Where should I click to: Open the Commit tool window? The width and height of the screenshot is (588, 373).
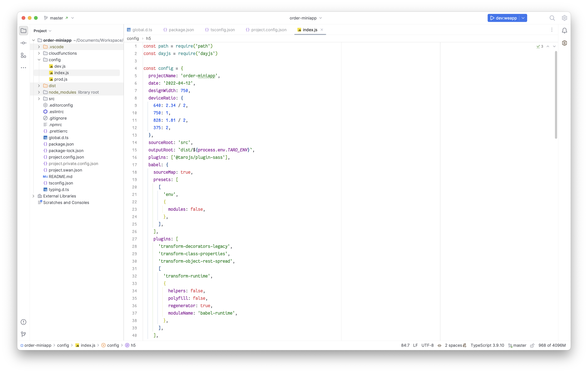click(23, 43)
